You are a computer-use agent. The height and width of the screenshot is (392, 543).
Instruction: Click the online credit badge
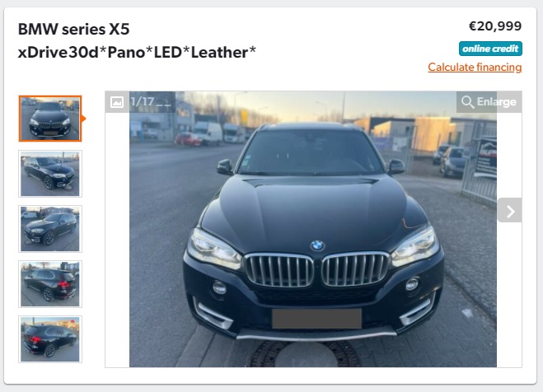(x=490, y=49)
